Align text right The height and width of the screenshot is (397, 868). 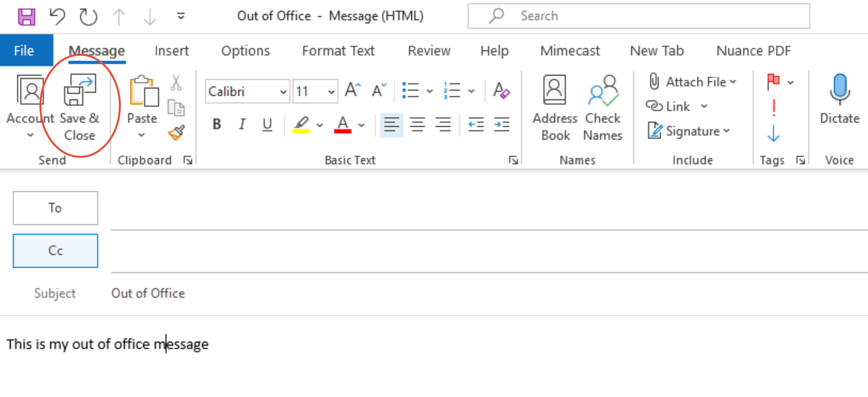[443, 125]
